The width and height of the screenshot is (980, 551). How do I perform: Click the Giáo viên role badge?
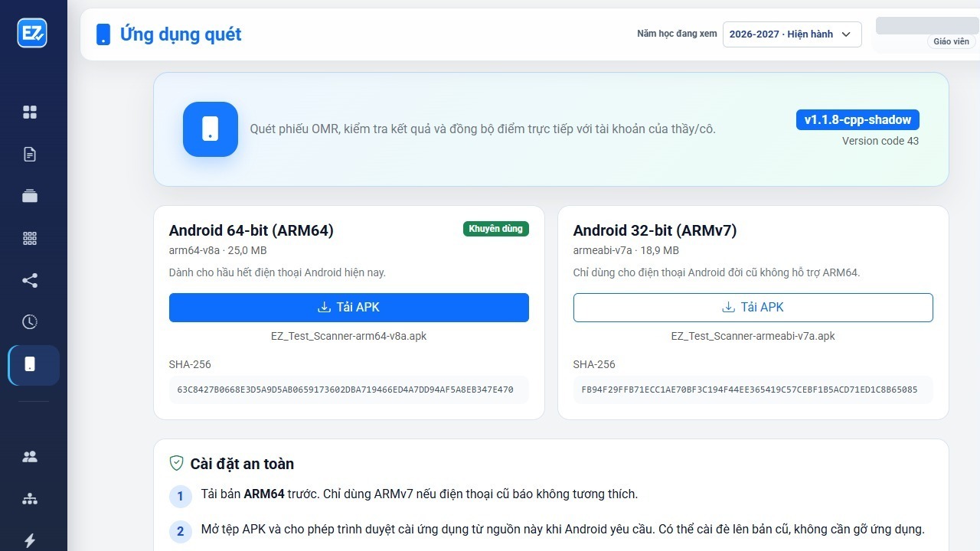952,41
